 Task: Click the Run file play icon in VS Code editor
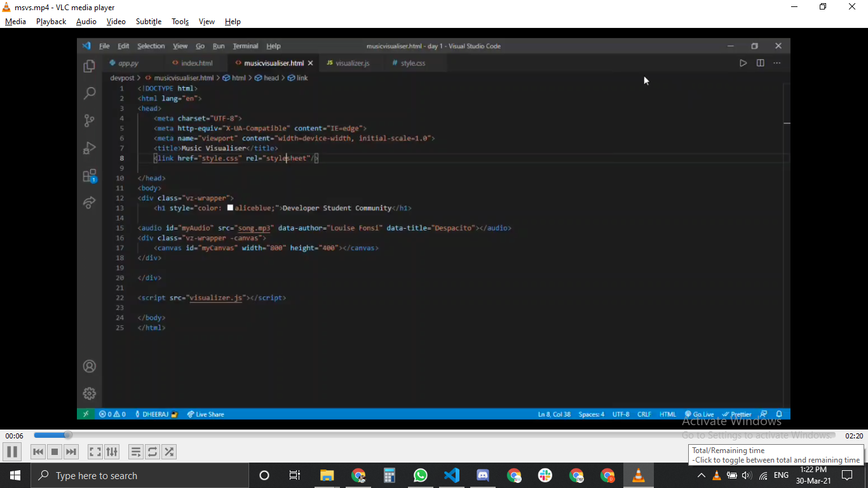pyautogui.click(x=743, y=63)
